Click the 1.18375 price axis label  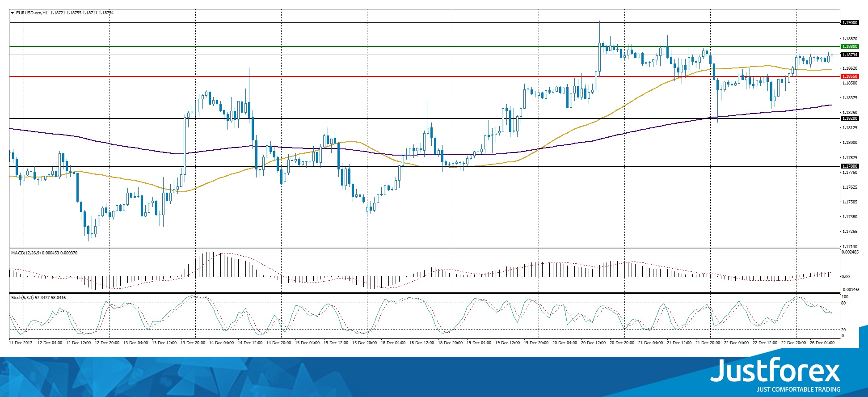click(x=850, y=98)
